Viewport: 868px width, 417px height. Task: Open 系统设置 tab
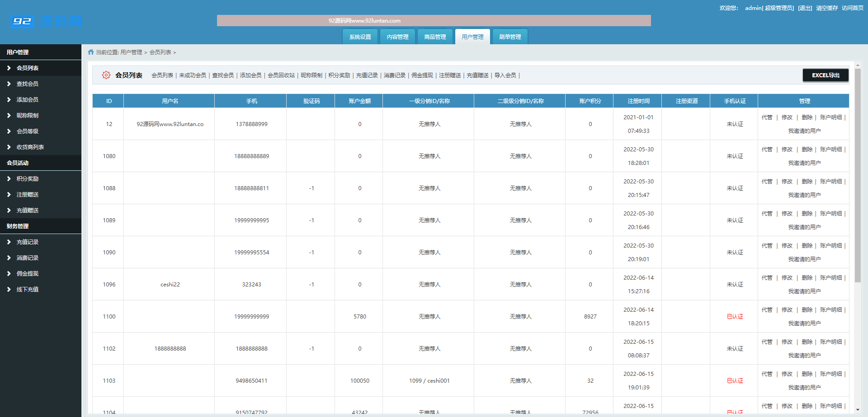[x=360, y=37]
